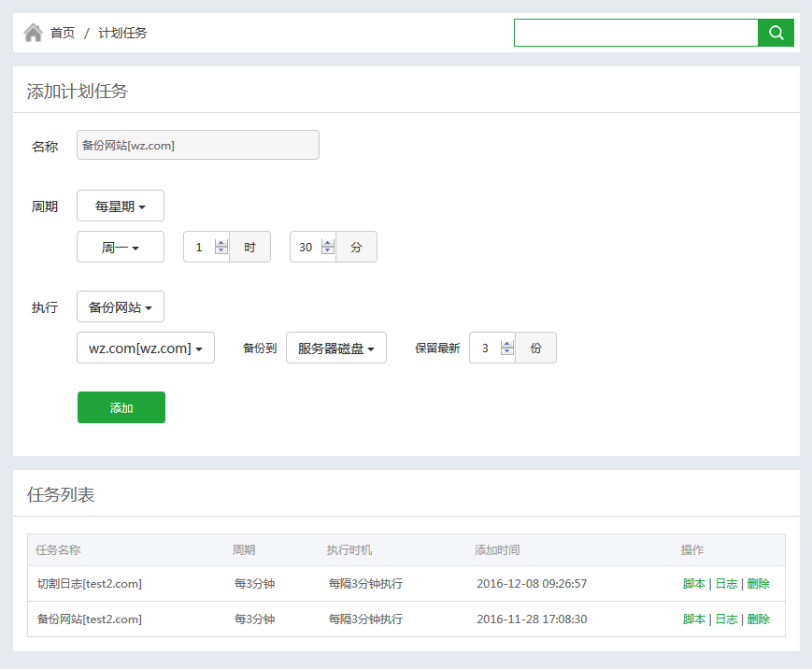
Task: Click the keep-latest copies spinner arrows
Action: [x=507, y=348]
